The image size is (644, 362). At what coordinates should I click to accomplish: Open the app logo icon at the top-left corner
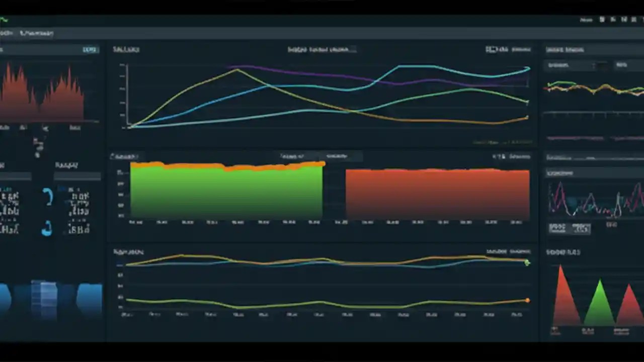[4, 20]
